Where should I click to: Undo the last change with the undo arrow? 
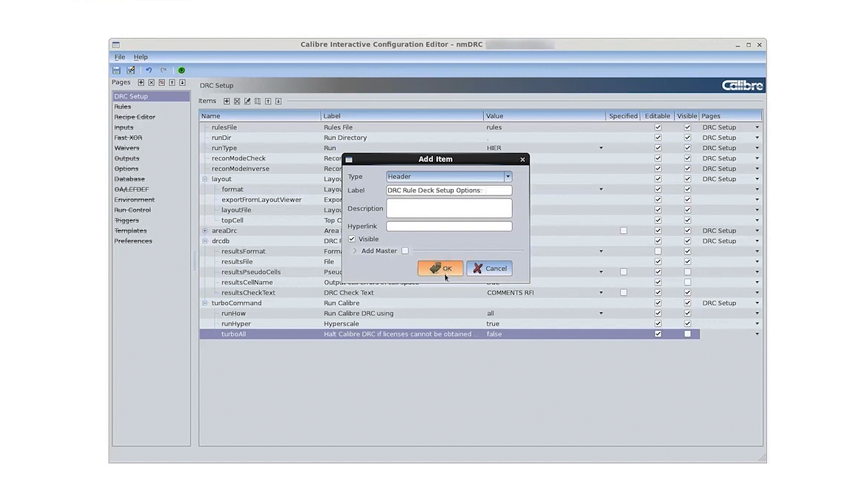pos(149,70)
